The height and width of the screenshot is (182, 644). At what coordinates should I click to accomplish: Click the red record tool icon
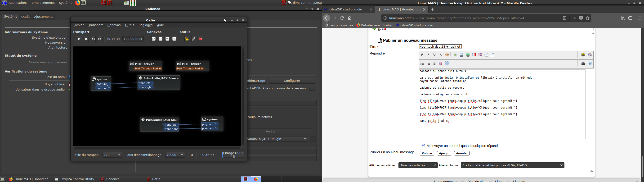pyautogui.click(x=201, y=39)
